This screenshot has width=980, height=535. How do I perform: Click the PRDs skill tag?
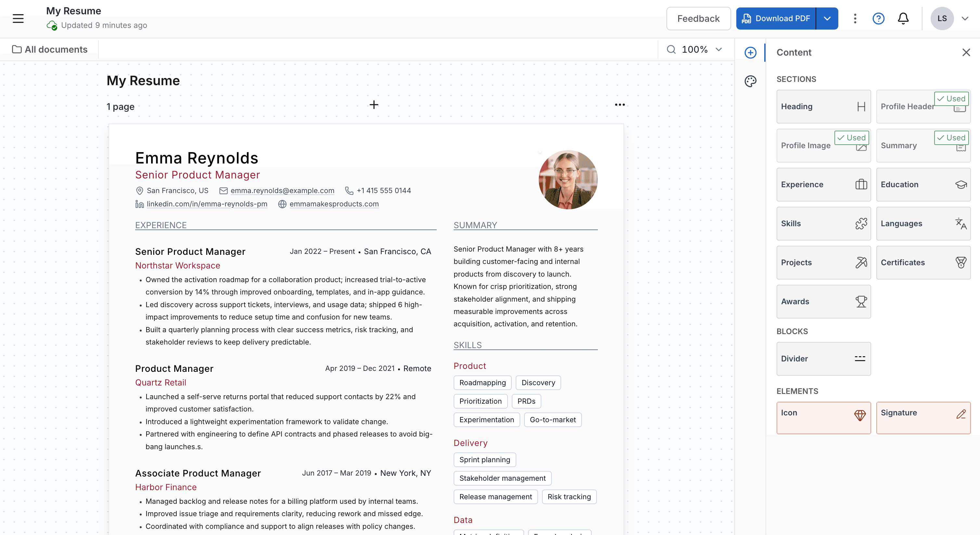point(526,401)
